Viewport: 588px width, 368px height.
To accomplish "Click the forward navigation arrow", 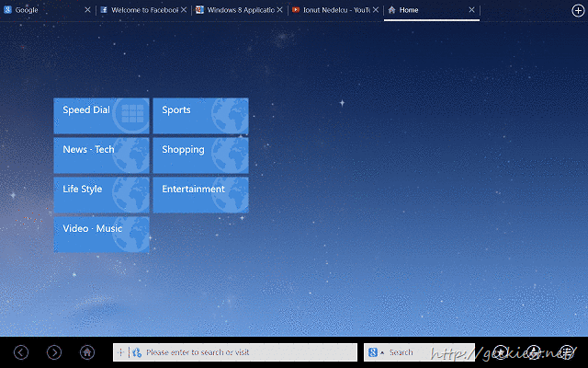I will pos(54,351).
